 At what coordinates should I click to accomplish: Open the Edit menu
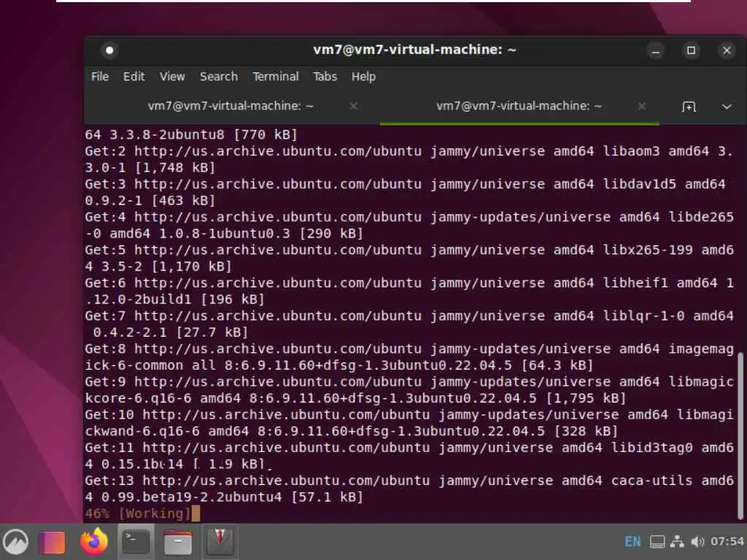(x=134, y=77)
